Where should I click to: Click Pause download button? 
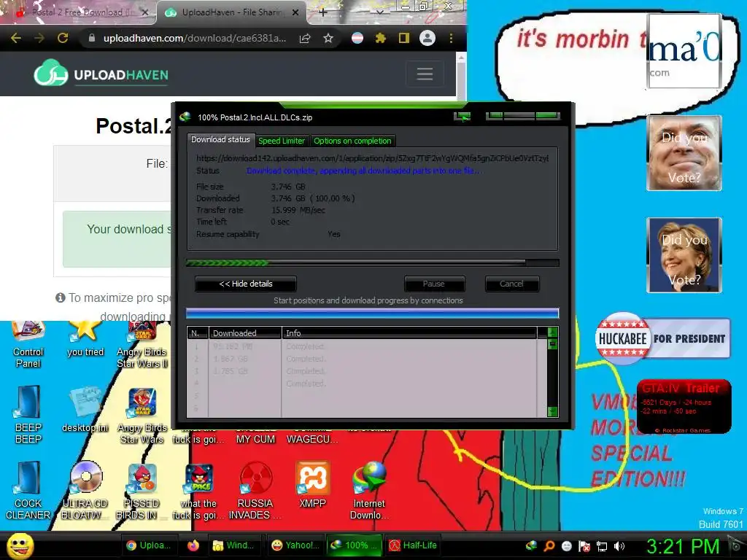[434, 284]
